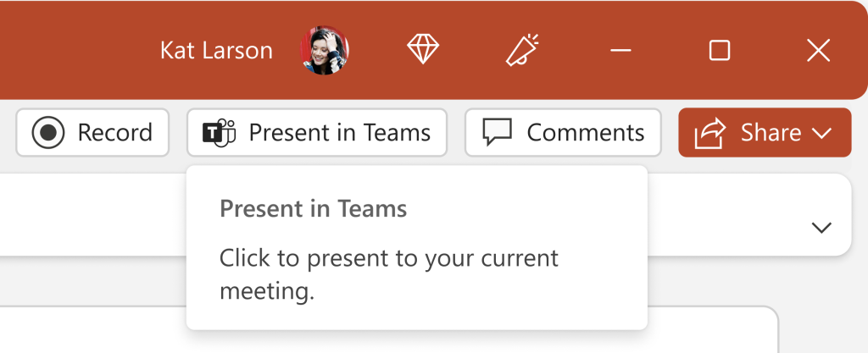Minimize the PowerPoint window
Viewport: 868px width, 353px height.
point(620,51)
